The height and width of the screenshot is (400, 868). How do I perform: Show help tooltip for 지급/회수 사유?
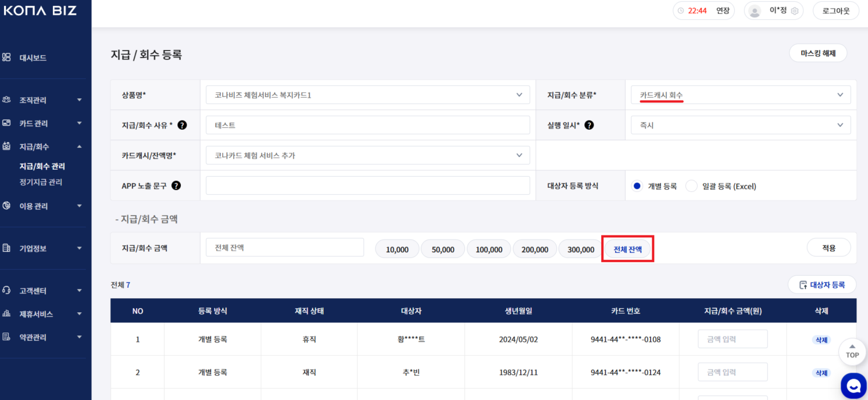[x=182, y=125]
